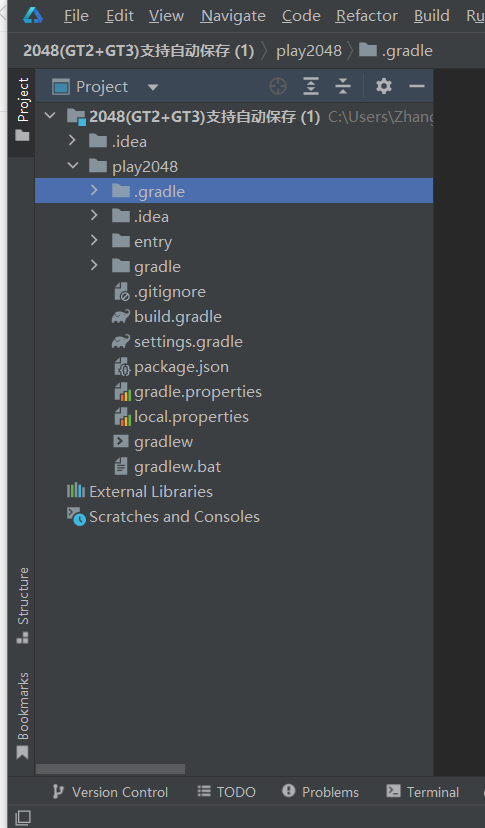Click the Expand All icon in Project panel

tap(311, 86)
